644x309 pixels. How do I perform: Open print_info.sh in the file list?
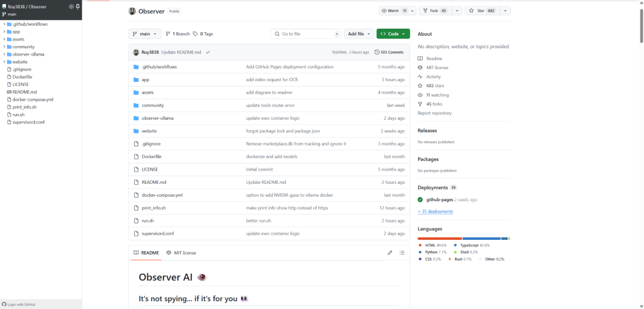pos(154,208)
